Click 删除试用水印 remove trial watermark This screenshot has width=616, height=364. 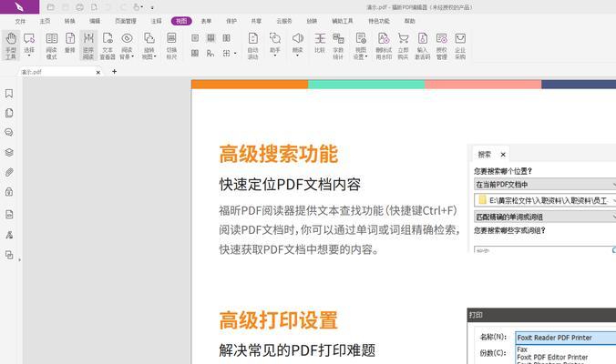pyautogui.click(x=384, y=45)
